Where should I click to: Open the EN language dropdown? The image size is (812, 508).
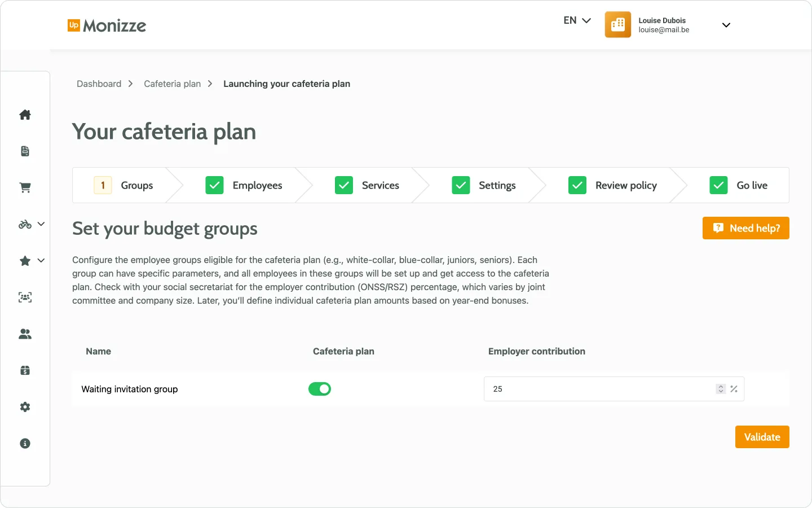pyautogui.click(x=576, y=20)
